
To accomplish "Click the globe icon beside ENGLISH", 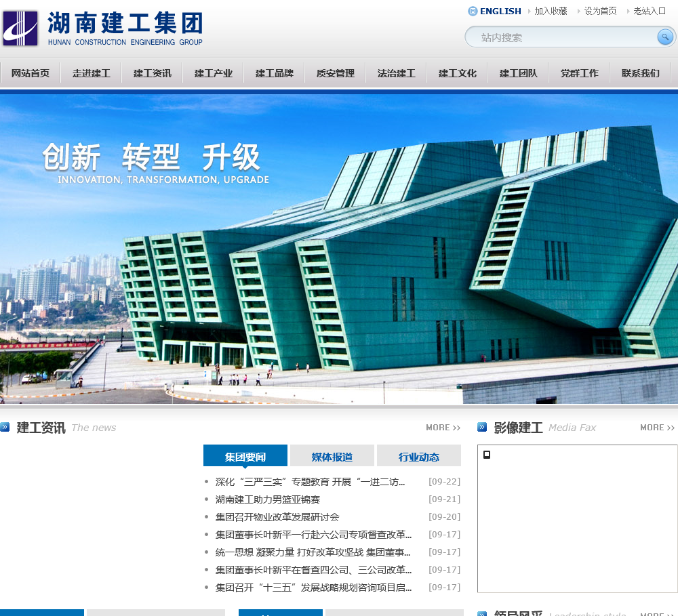I will point(473,12).
